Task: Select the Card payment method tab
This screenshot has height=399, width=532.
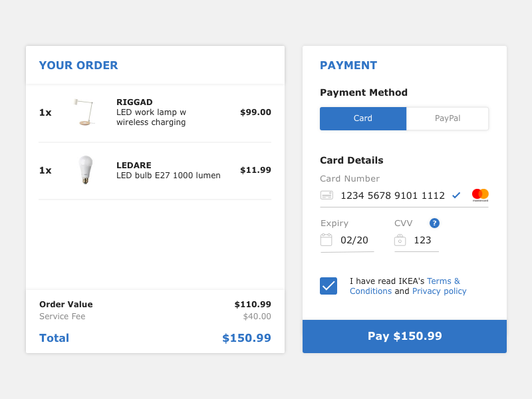Action: [x=363, y=118]
